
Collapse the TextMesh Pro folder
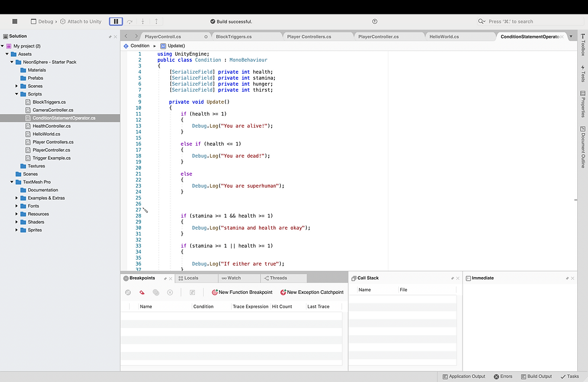click(x=11, y=182)
